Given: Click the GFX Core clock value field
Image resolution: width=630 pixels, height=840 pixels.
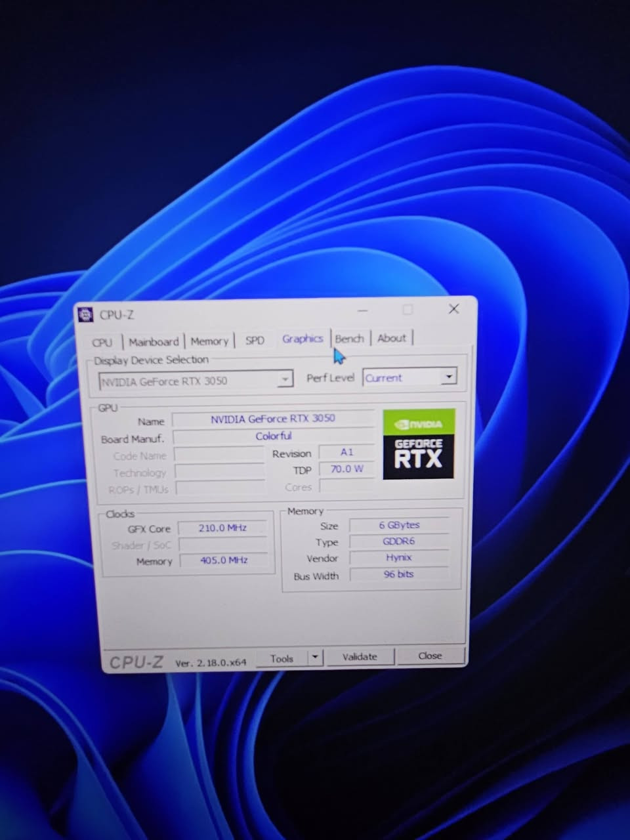Looking at the screenshot, I should tap(222, 528).
